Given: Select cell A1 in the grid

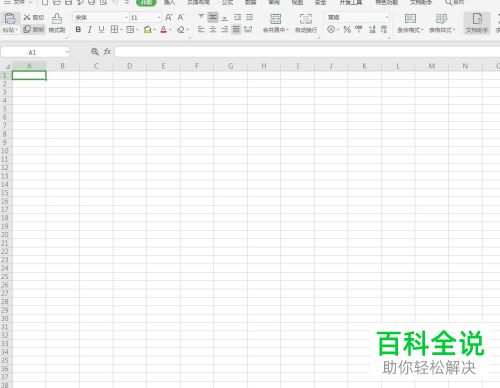Looking at the screenshot, I should point(29,75).
